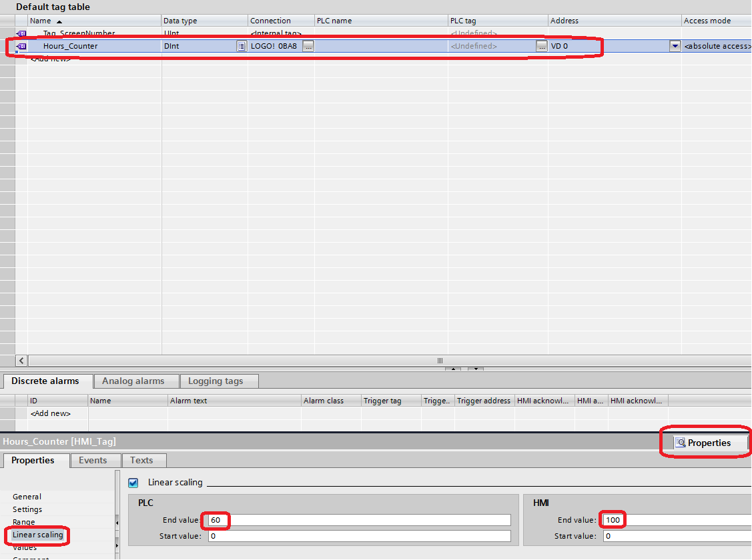This screenshot has height=560, width=752.
Task: Click Add new in alarms table
Action: (x=50, y=413)
